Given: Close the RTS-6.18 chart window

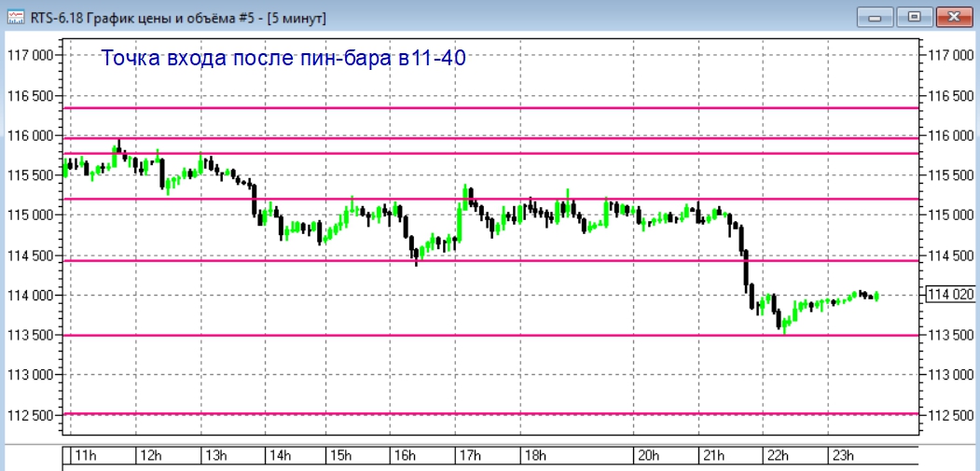Looking at the screenshot, I should [x=954, y=17].
